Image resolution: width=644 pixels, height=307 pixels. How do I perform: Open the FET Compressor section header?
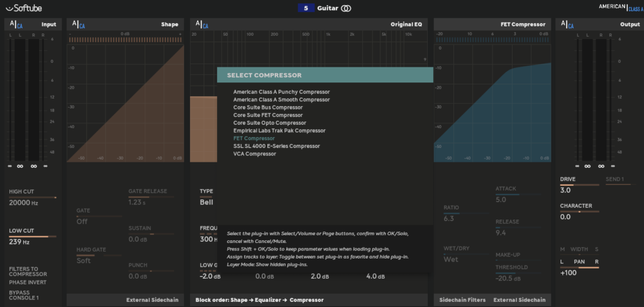point(522,25)
